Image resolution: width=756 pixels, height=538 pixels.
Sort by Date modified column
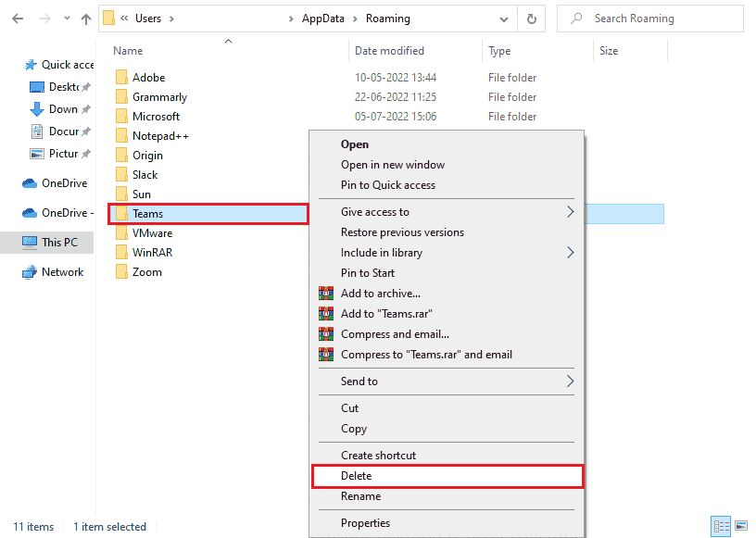tap(389, 51)
